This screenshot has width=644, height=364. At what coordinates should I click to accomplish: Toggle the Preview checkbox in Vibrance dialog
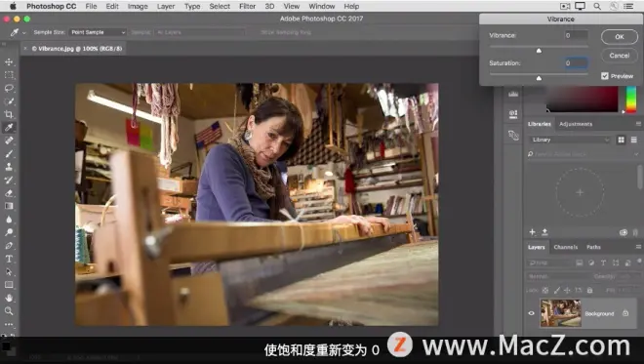click(x=605, y=76)
